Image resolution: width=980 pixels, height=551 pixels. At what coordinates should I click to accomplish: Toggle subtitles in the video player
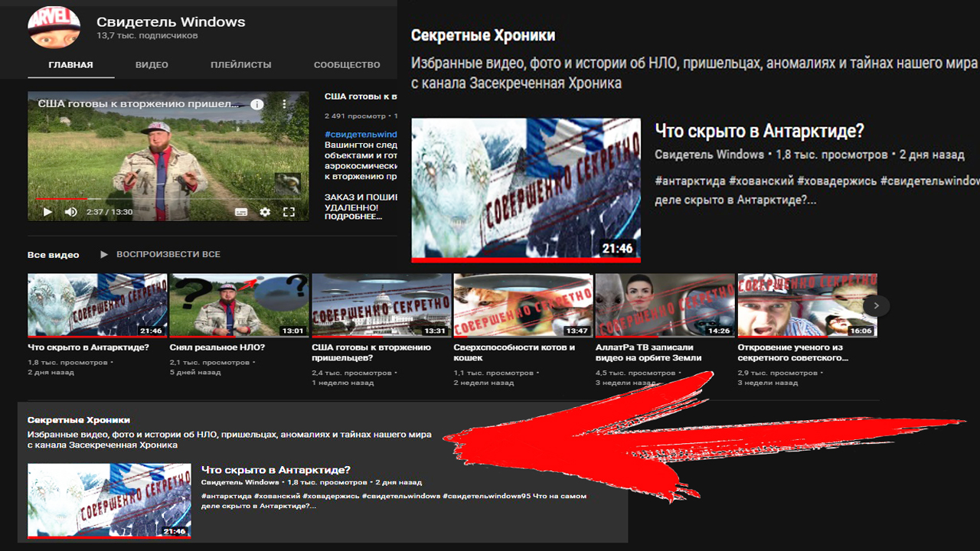(x=241, y=212)
